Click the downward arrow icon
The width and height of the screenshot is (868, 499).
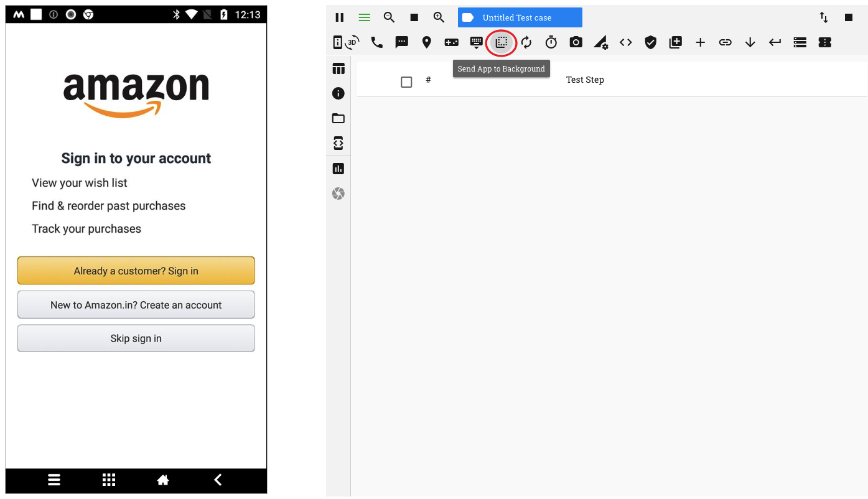click(x=750, y=42)
